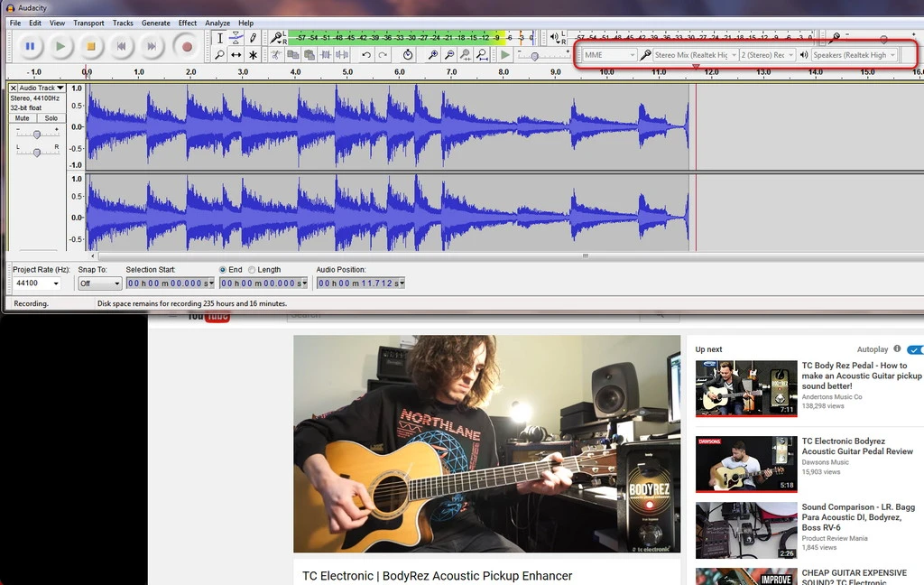Viewport: 924px width, 585px height.
Task: Click the Undo arrow
Action: click(x=366, y=55)
